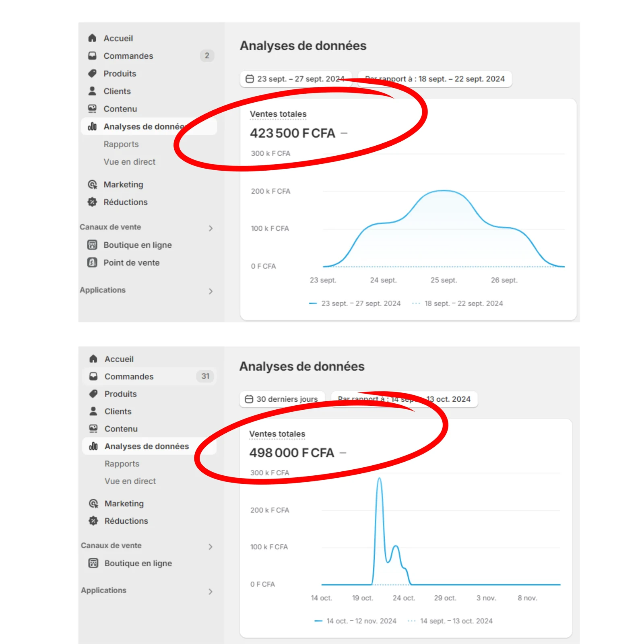This screenshot has height=644, width=644.
Task: Click the 498 000 F CFA total value
Action: 292,453
